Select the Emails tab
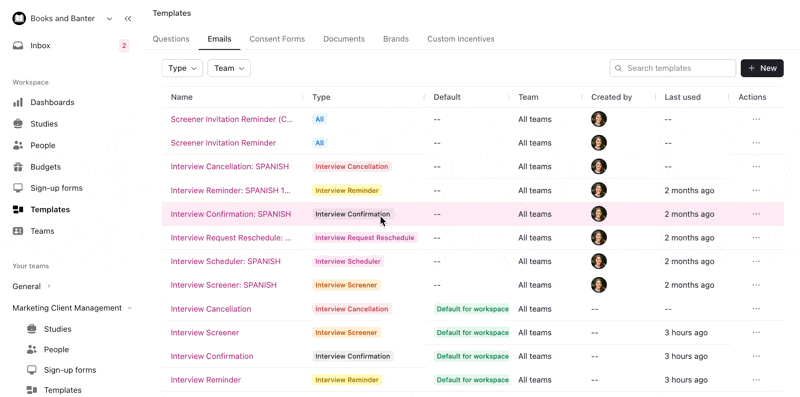Image resolution: width=800 pixels, height=397 pixels. click(219, 39)
